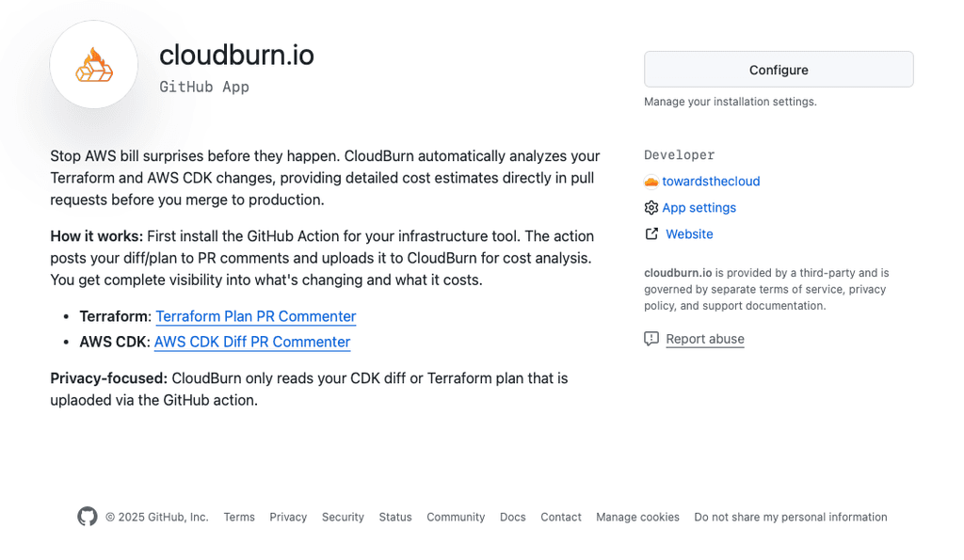964x560 pixels.
Task: Open the Security footer link
Action: 343,517
